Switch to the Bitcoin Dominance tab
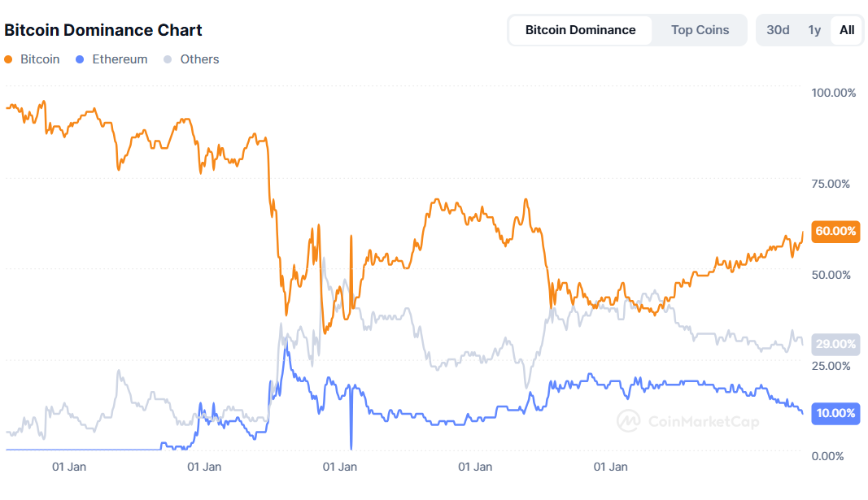The image size is (868, 500). click(x=580, y=30)
